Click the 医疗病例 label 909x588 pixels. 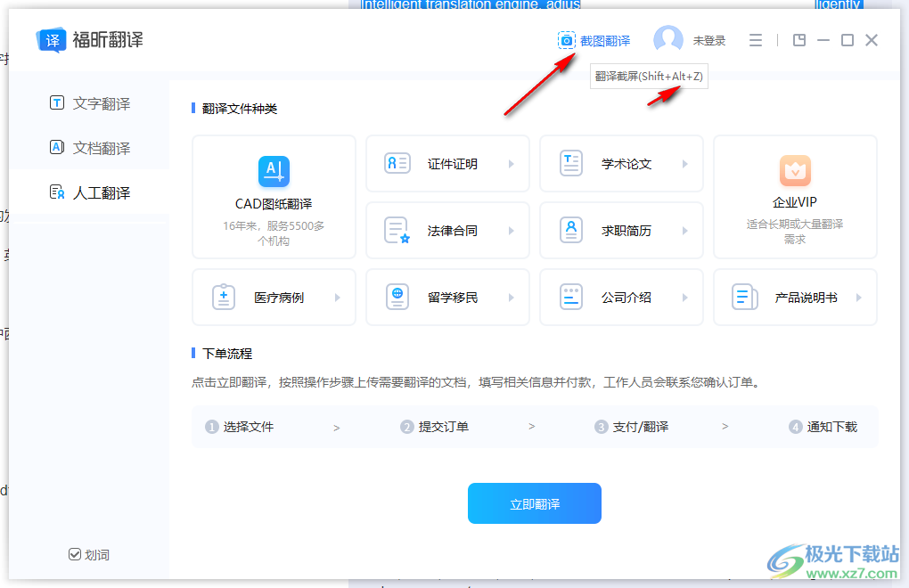[x=279, y=298]
